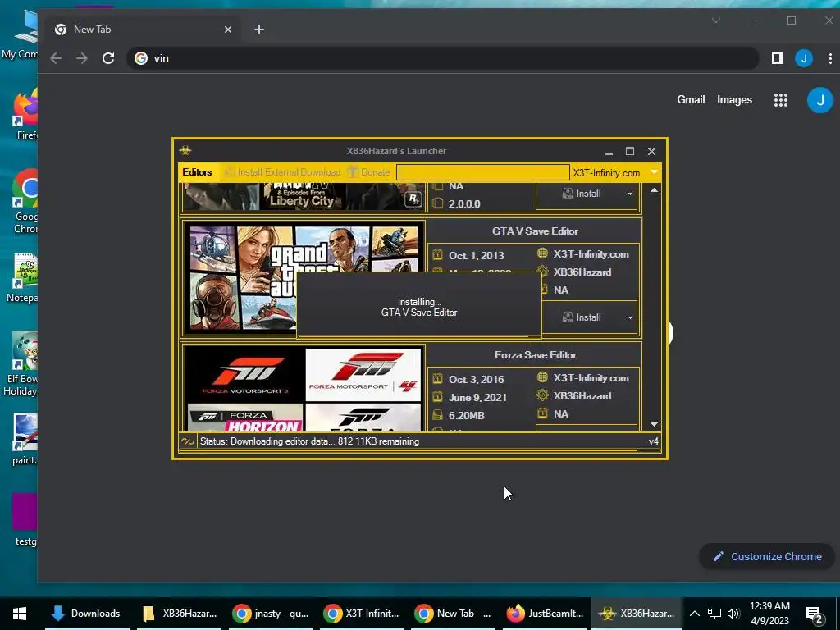Screen dimensions: 840x630
Task: Open Google apps grid icon
Action: (781, 99)
